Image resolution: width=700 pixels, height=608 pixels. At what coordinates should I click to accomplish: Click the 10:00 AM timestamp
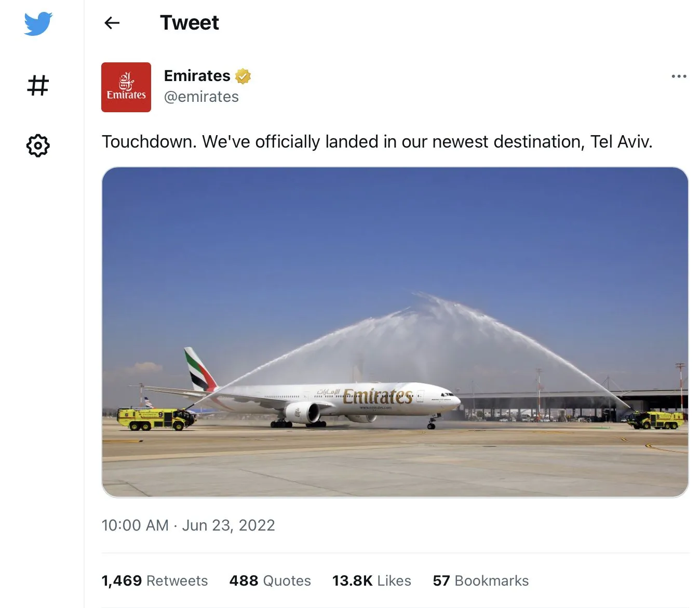(x=135, y=525)
